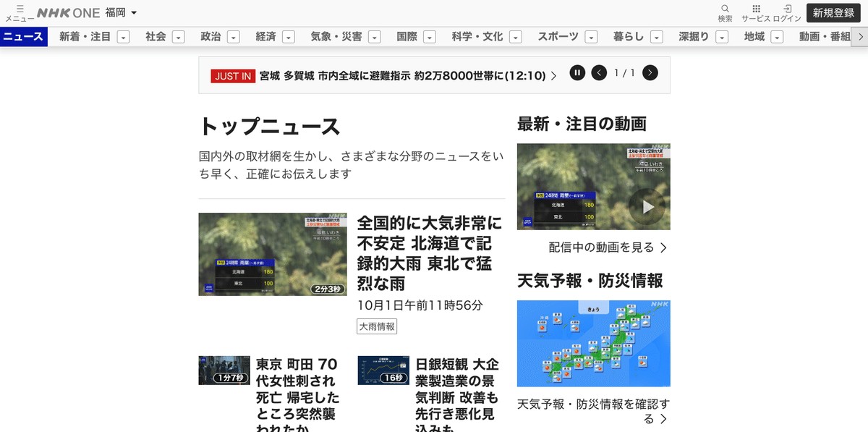This screenshot has width=868, height=432.
Task: Open the weather forecast map thumbnail
Action: (x=593, y=344)
